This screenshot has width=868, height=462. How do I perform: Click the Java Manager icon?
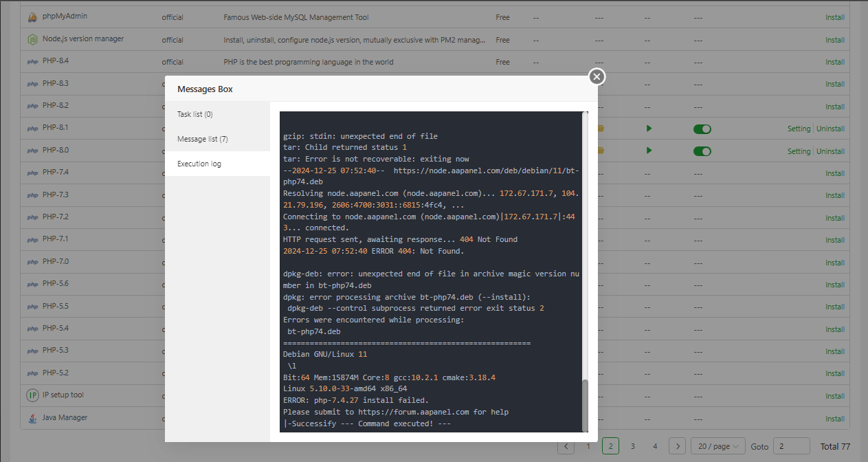tap(32, 418)
